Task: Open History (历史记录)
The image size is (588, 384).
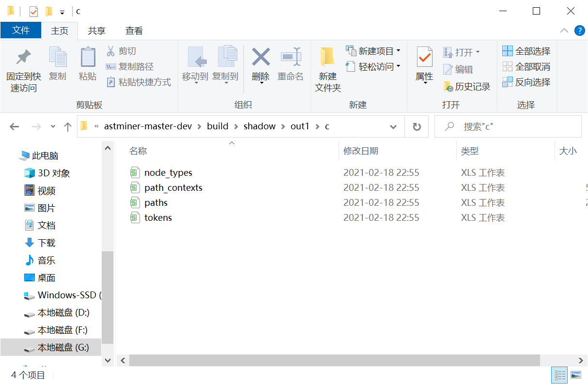Action: pos(467,87)
